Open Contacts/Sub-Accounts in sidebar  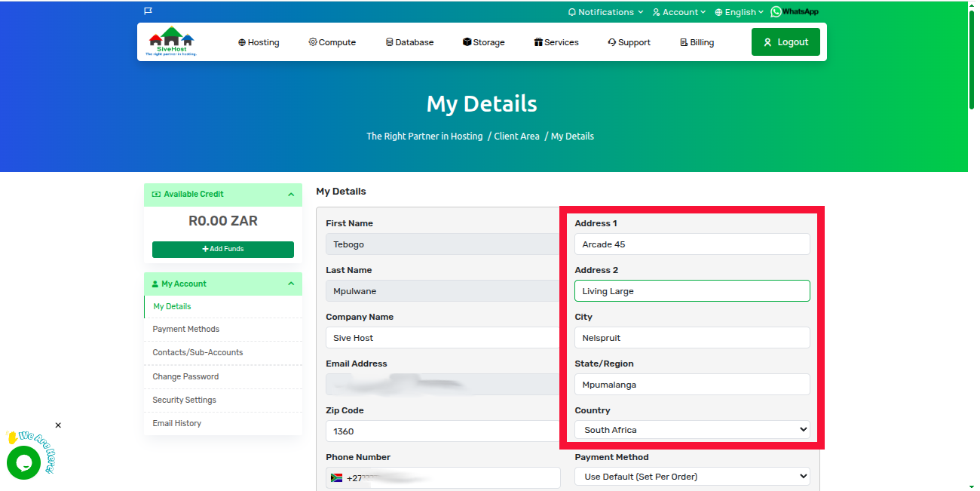click(x=198, y=353)
